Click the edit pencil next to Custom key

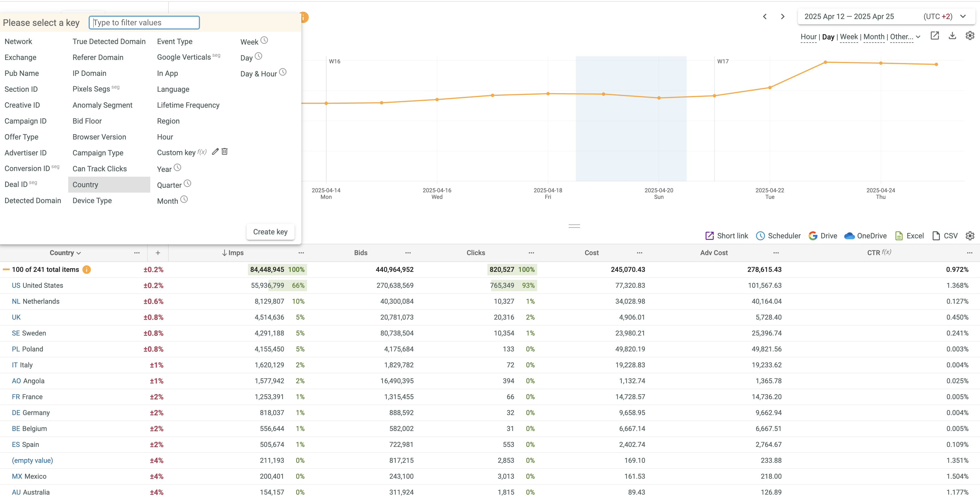tap(215, 151)
